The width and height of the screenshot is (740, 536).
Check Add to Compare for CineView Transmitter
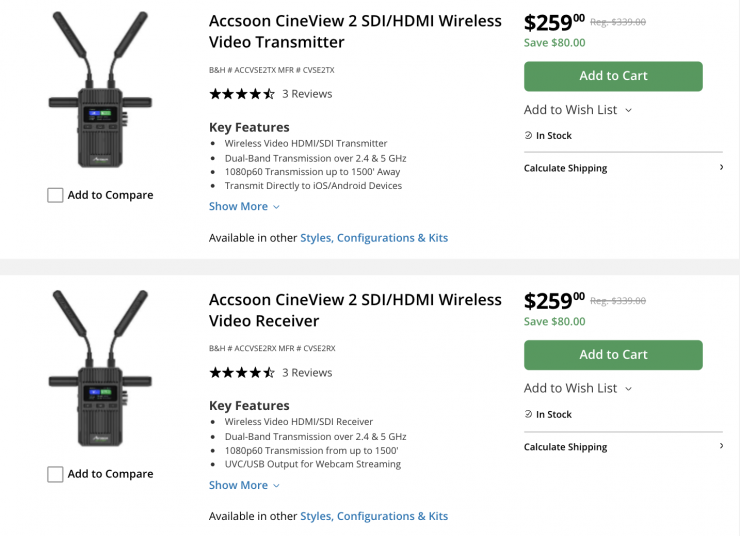[56, 195]
